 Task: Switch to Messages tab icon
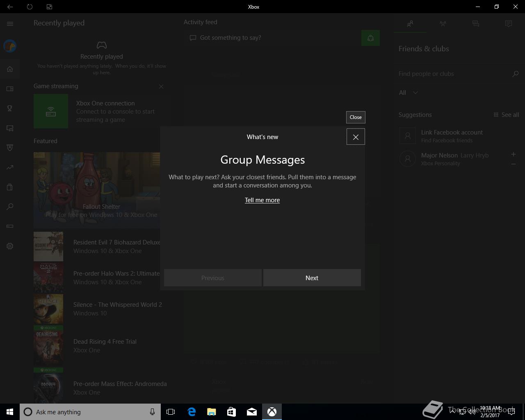pos(476,24)
